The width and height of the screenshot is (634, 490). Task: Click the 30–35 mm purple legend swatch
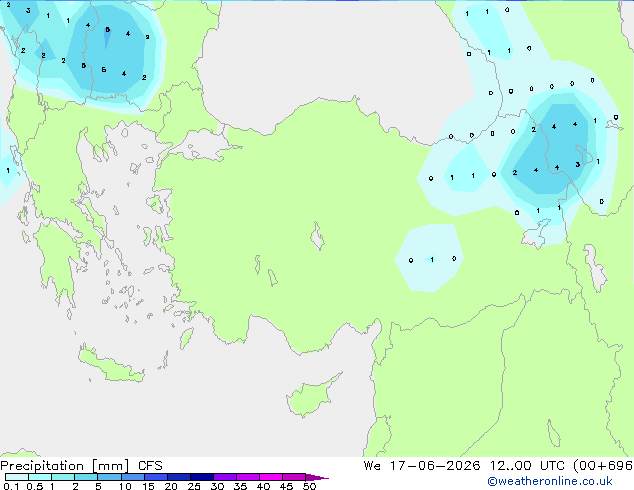(225, 477)
